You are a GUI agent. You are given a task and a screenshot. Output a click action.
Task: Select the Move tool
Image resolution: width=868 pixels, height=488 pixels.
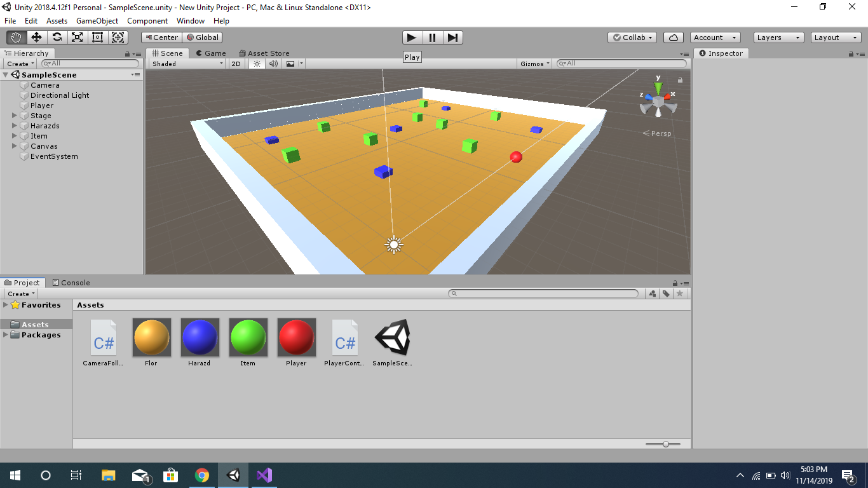[x=36, y=37]
